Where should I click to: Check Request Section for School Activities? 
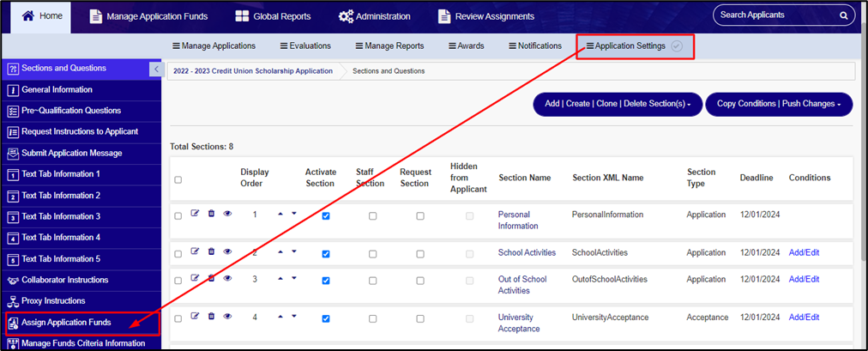(420, 254)
